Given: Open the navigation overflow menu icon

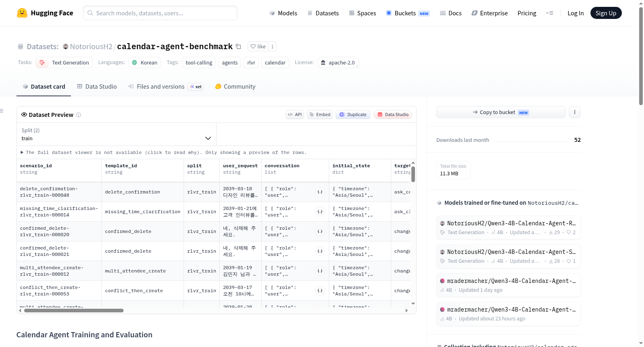Looking at the screenshot, I should coord(549,13).
